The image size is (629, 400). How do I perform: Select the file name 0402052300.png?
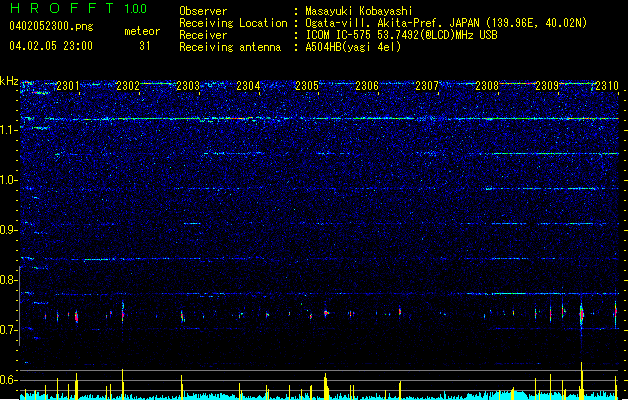coord(51,26)
